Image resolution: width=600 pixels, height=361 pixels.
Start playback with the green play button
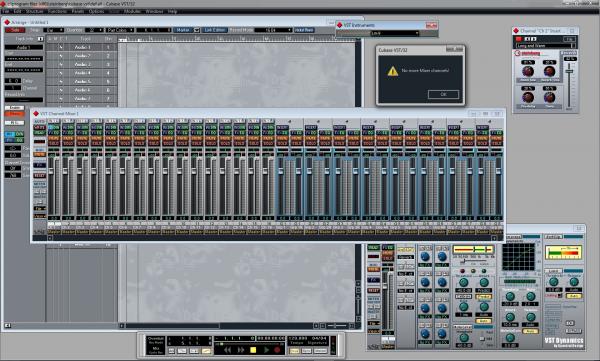point(266,350)
